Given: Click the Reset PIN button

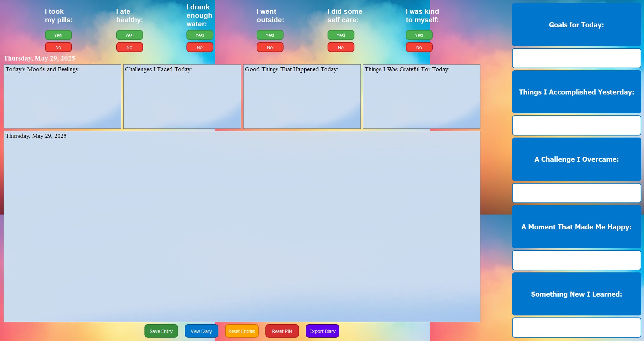Looking at the screenshot, I should coord(282,331).
